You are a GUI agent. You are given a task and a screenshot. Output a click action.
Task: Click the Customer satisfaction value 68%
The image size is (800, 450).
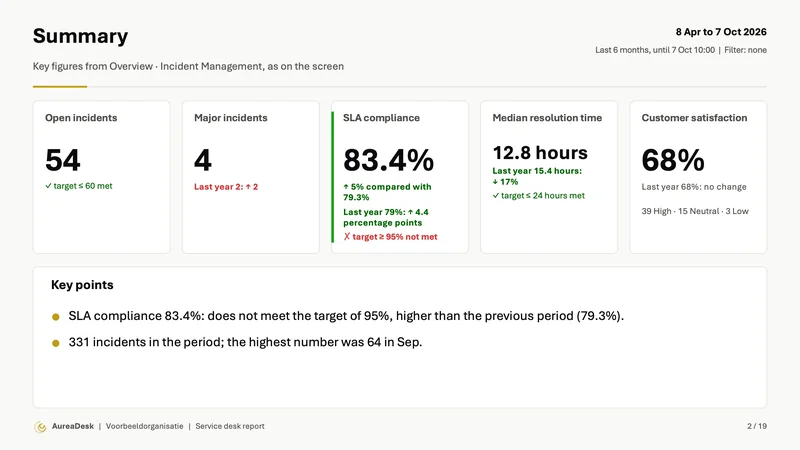click(673, 160)
